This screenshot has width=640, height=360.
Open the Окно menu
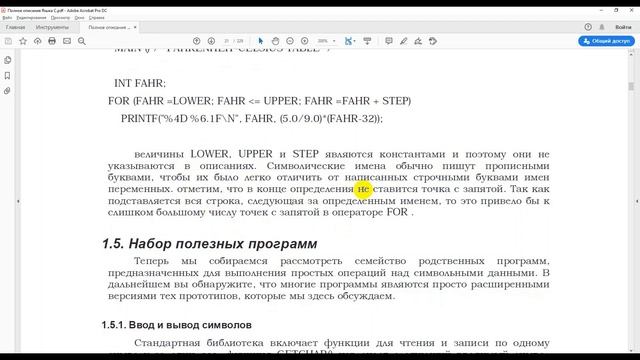[79, 18]
